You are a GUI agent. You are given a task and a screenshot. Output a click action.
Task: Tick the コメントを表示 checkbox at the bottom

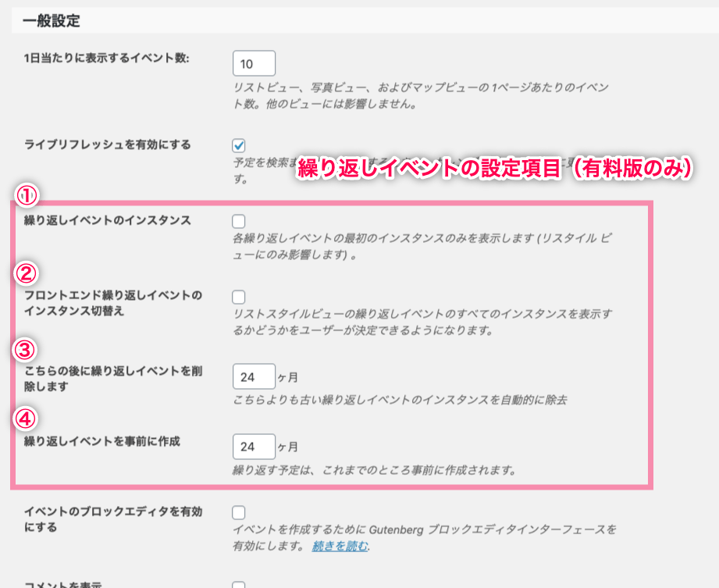tap(238, 584)
